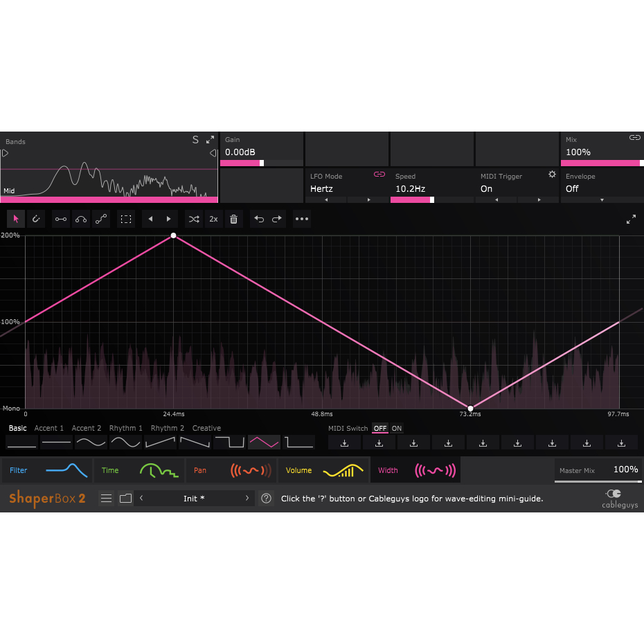The width and height of the screenshot is (644, 644).
Task: Expand the Bands view
Action: coord(211,140)
